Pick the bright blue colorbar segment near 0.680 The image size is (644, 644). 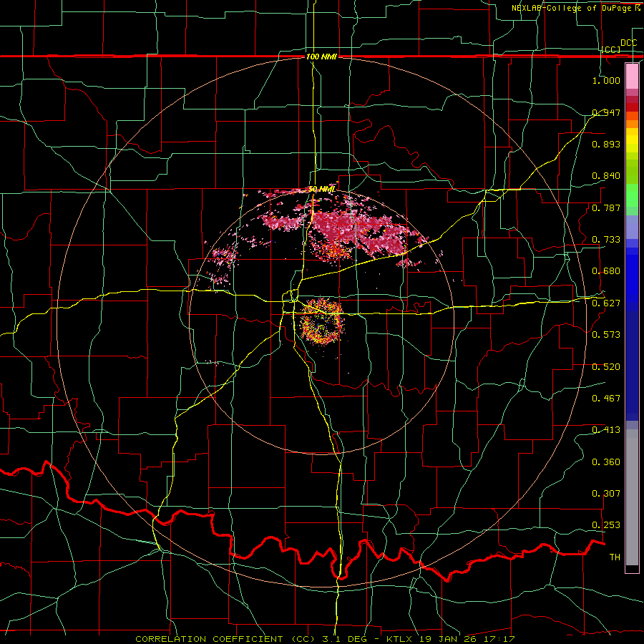click(632, 279)
